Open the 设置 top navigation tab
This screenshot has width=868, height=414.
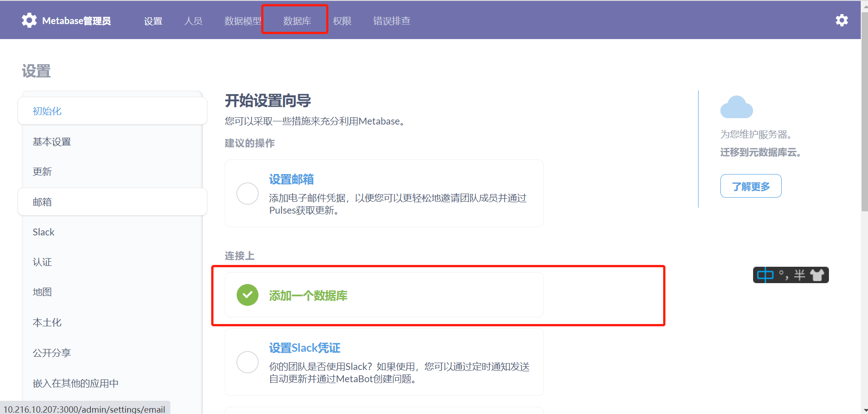[x=153, y=21]
